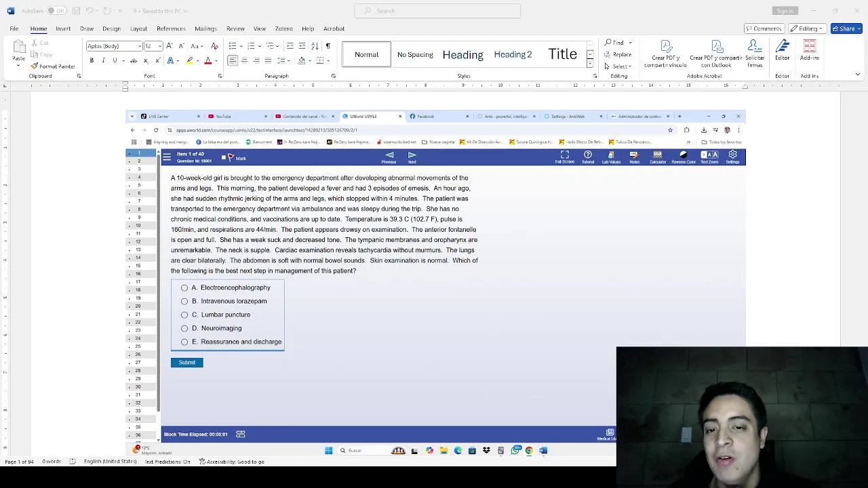Apply the Title style
This screenshot has width=868, height=488.
tap(562, 54)
